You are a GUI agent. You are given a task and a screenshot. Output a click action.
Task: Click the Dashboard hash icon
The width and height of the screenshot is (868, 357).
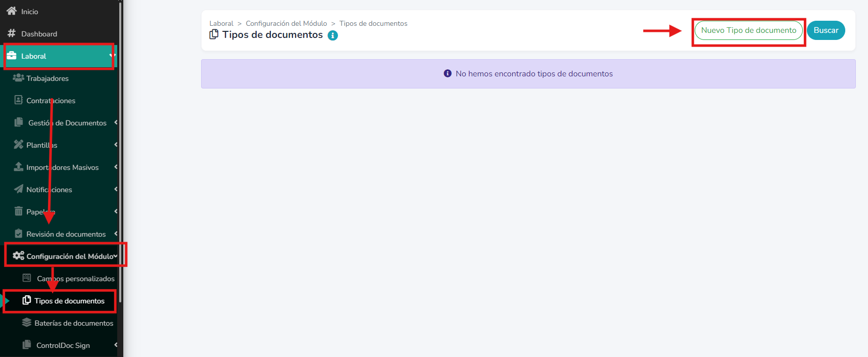click(x=11, y=33)
